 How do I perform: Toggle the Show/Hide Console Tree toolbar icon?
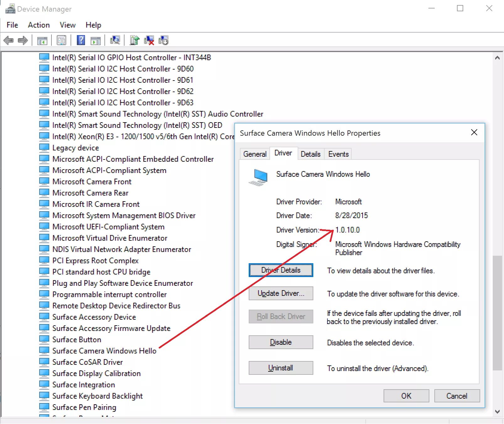point(42,40)
